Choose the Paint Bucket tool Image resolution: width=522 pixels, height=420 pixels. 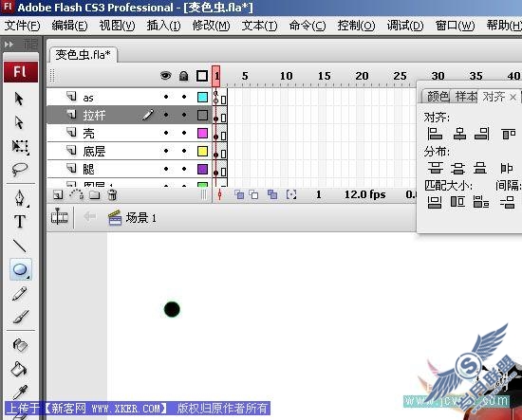click(19, 369)
